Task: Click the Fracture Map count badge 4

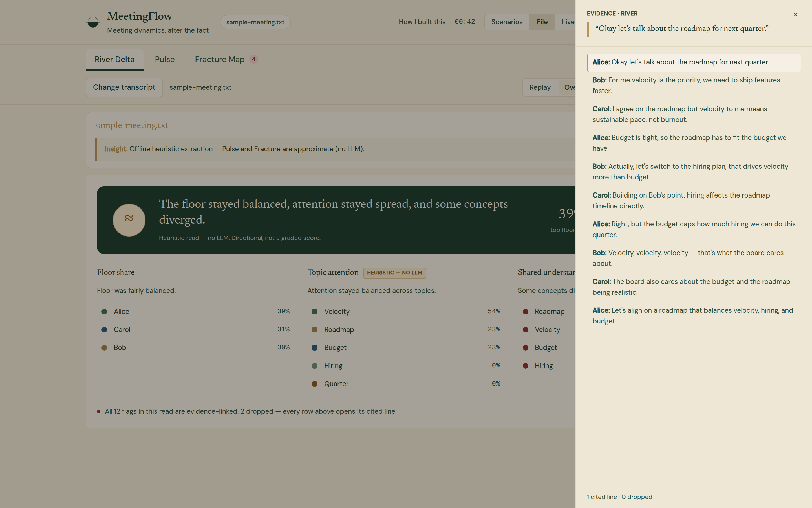Action: point(254,59)
